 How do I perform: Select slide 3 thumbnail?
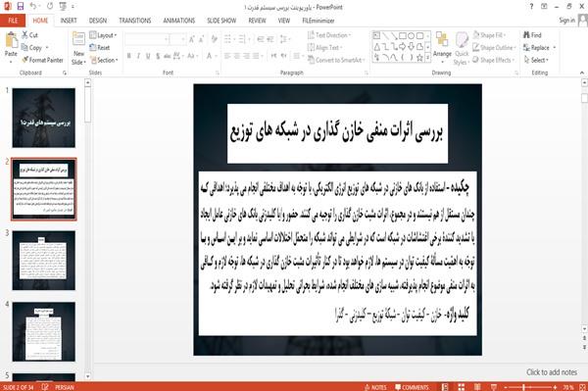[43, 261]
